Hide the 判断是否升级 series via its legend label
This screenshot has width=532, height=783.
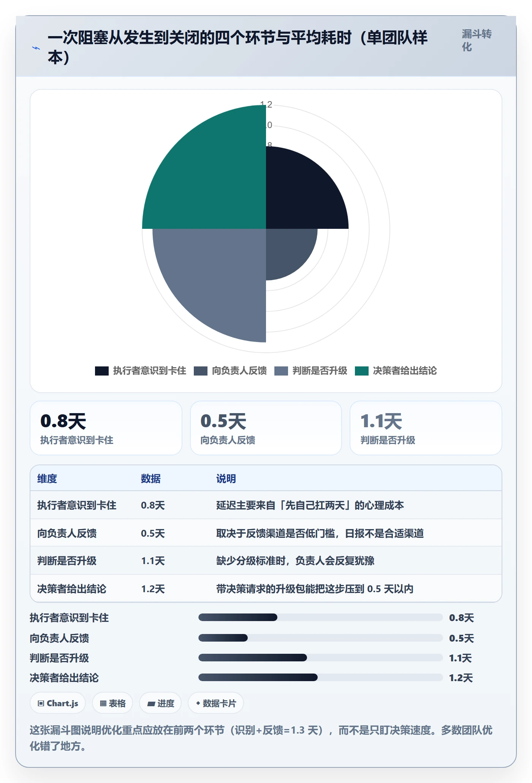pos(320,371)
